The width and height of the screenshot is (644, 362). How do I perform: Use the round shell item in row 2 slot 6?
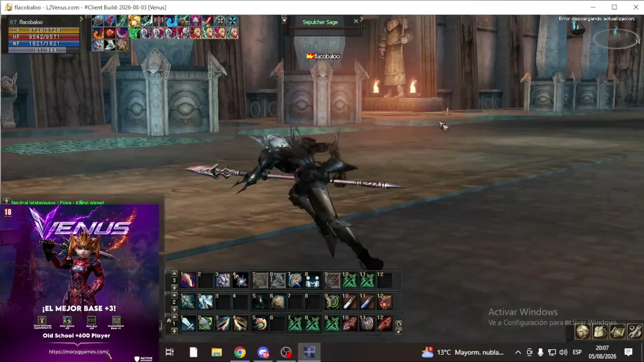click(278, 302)
